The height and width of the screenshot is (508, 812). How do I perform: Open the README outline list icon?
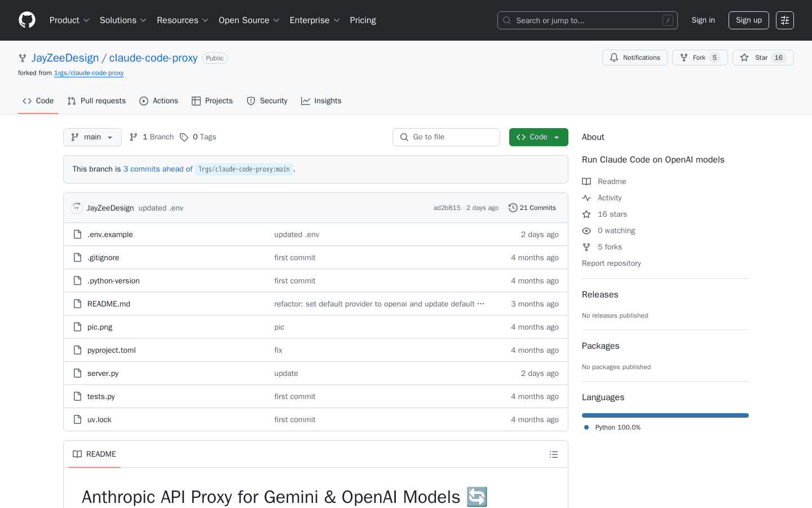point(554,454)
